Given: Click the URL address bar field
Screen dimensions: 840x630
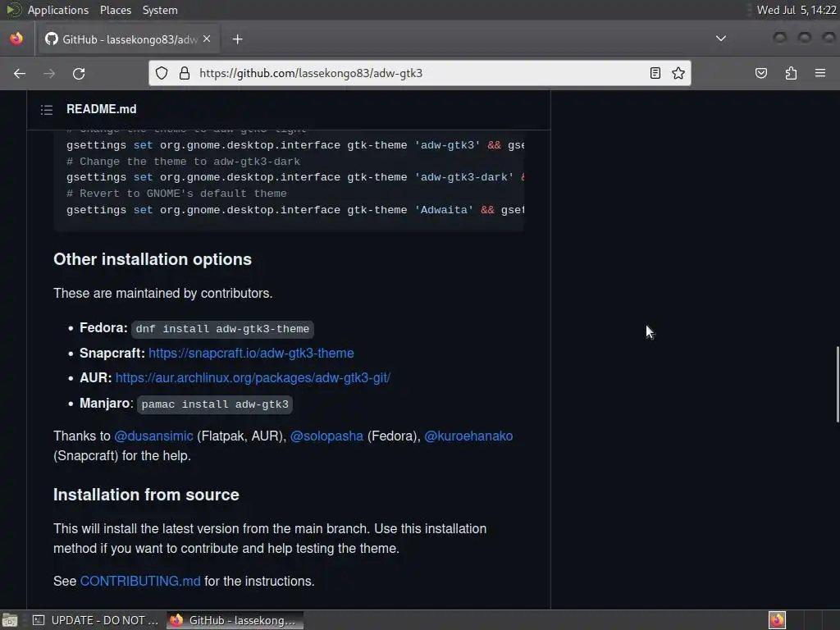Looking at the screenshot, I should [x=419, y=73].
